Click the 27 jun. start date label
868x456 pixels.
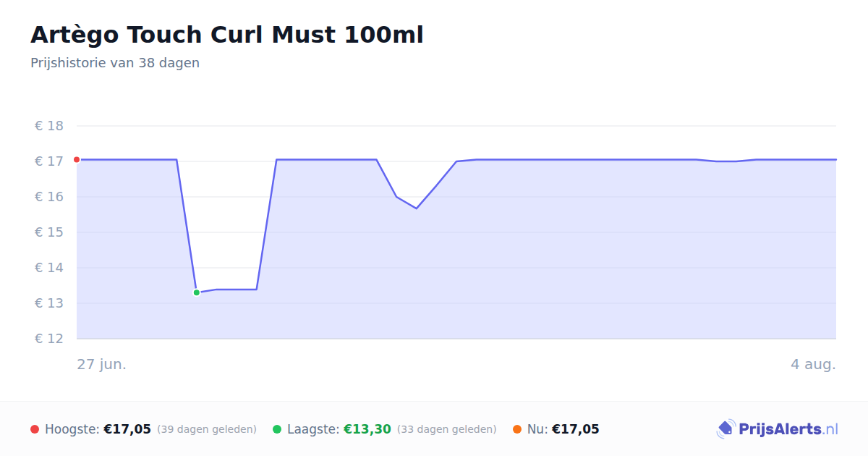[x=102, y=364]
